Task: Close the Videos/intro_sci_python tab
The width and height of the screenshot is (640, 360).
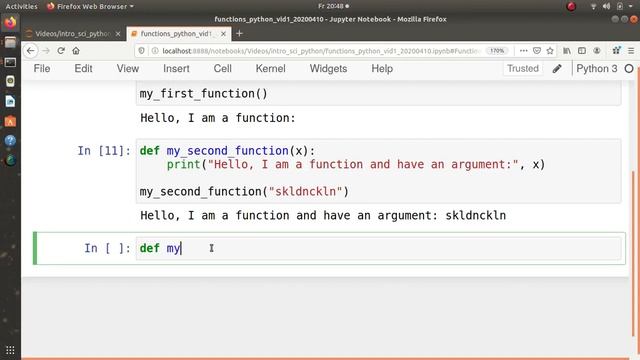Action: (118, 34)
